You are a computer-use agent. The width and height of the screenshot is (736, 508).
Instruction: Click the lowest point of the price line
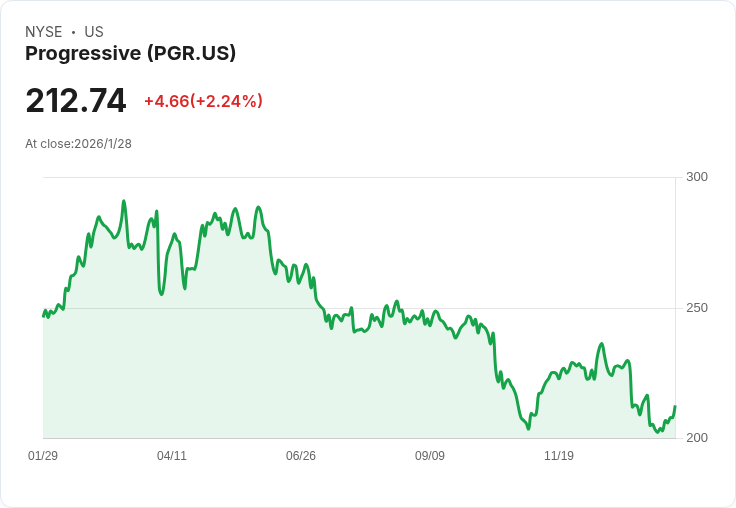pos(658,432)
